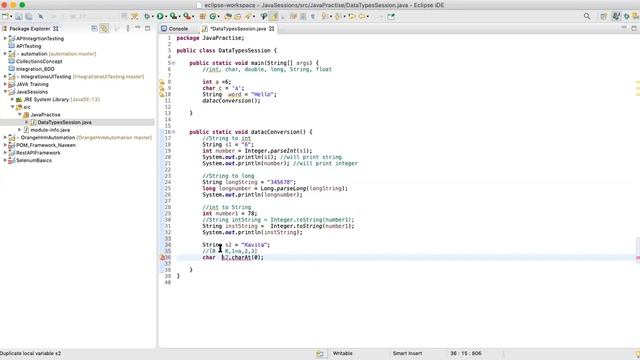640x360 pixels.
Task: Click the Open Task toolbar icon
Action: click(x=238, y=16)
